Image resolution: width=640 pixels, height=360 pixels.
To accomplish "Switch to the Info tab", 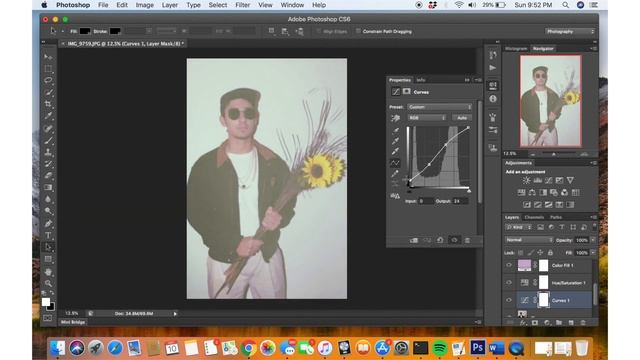I will click(421, 80).
